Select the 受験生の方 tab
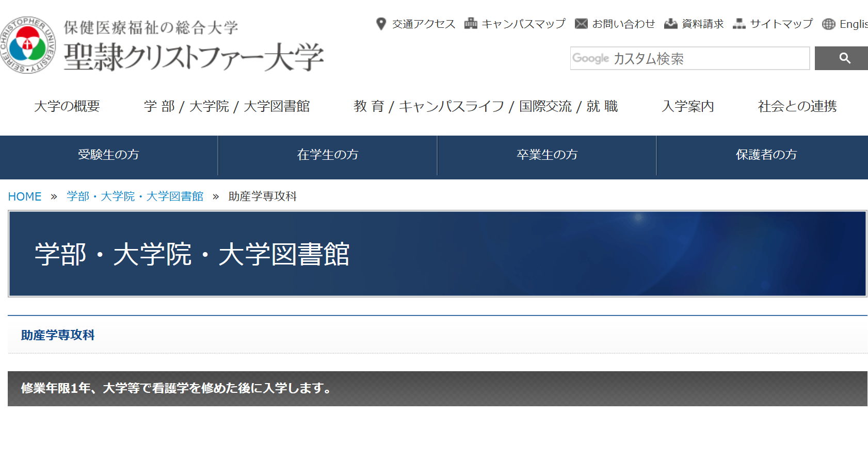 click(x=109, y=155)
